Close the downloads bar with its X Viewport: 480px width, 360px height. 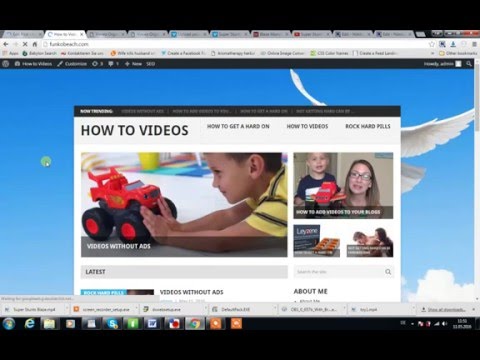point(474,309)
